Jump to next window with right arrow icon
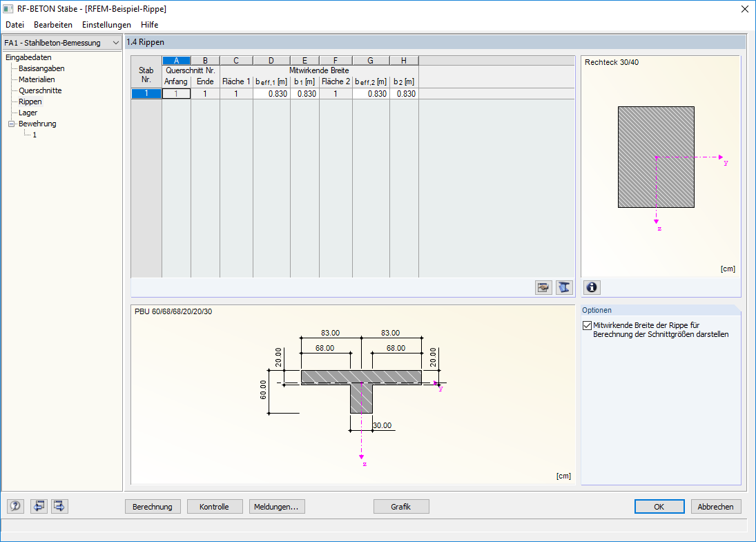756x542 pixels. [x=59, y=506]
